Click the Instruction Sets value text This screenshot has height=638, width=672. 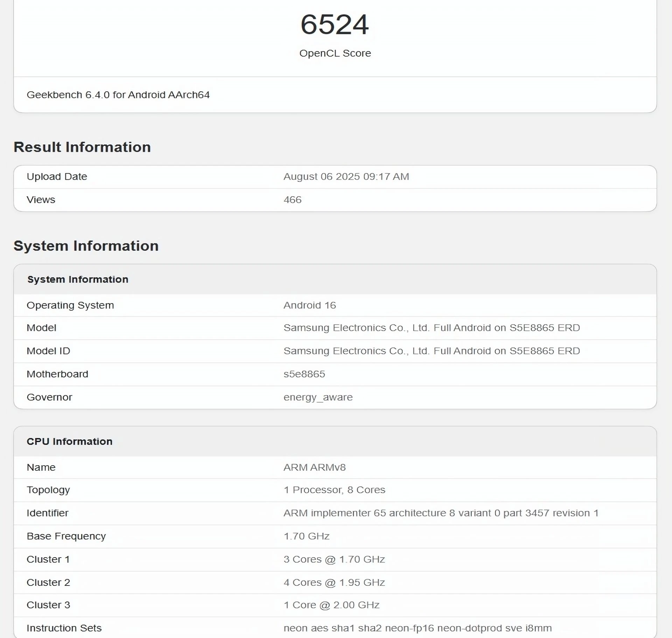417,628
